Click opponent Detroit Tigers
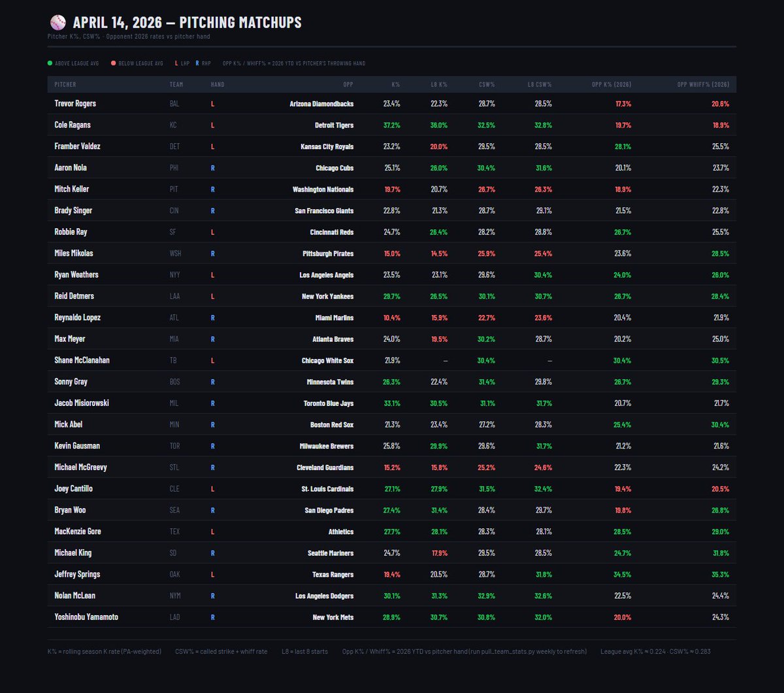The width and height of the screenshot is (784, 693). 334,125
